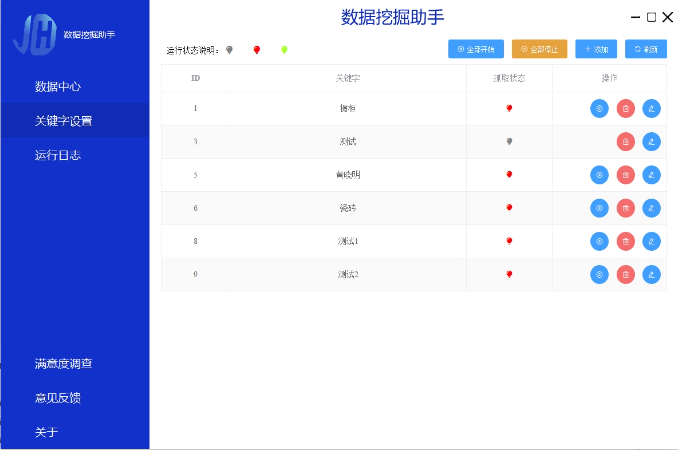Click the 数据挖掘助手 title heading
The image size is (679, 450).
pos(393,17)
